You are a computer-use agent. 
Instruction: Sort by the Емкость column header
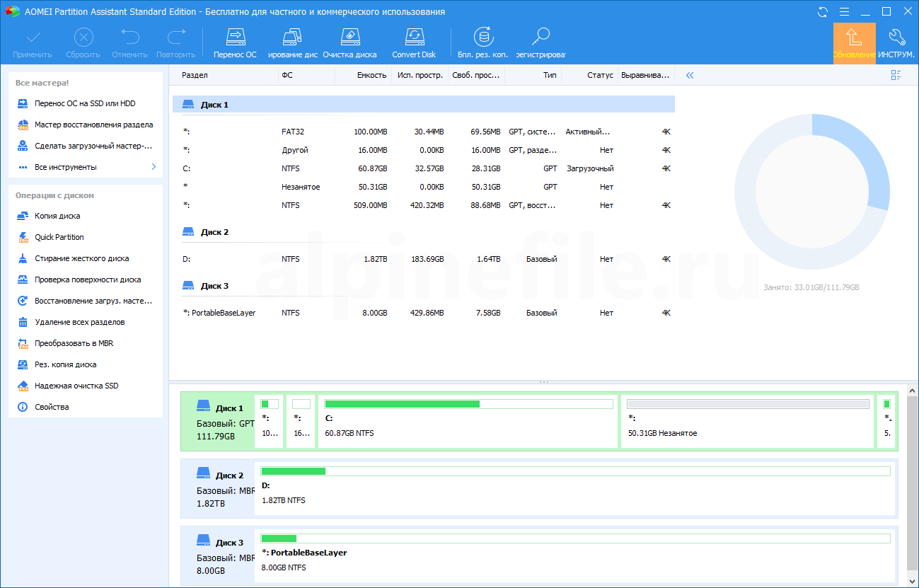point(371,75)
